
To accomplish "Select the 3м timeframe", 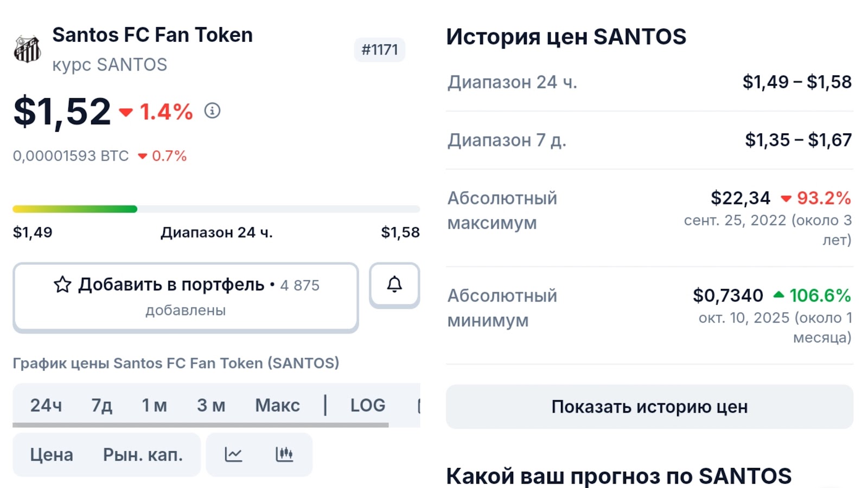I will [x=212, y=405].
